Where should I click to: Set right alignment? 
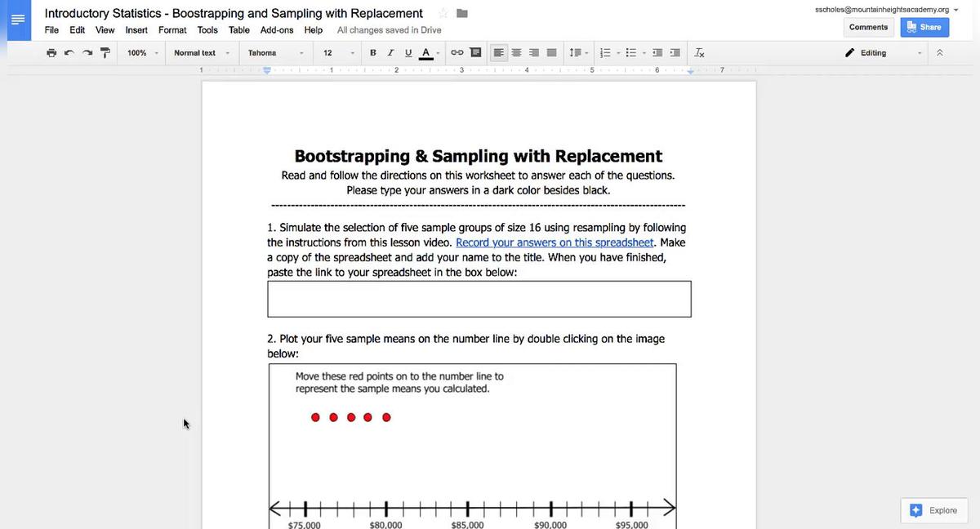[x=534, y=53]
